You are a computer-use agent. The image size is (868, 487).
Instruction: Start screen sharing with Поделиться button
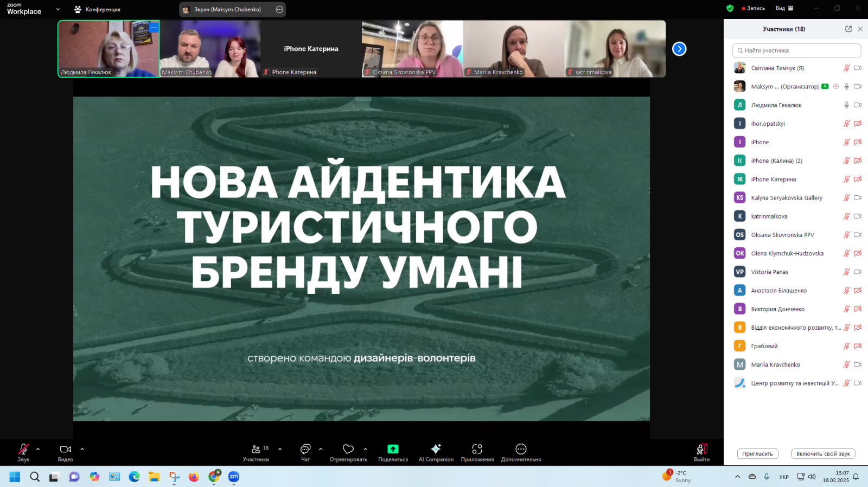click(393, 452)
